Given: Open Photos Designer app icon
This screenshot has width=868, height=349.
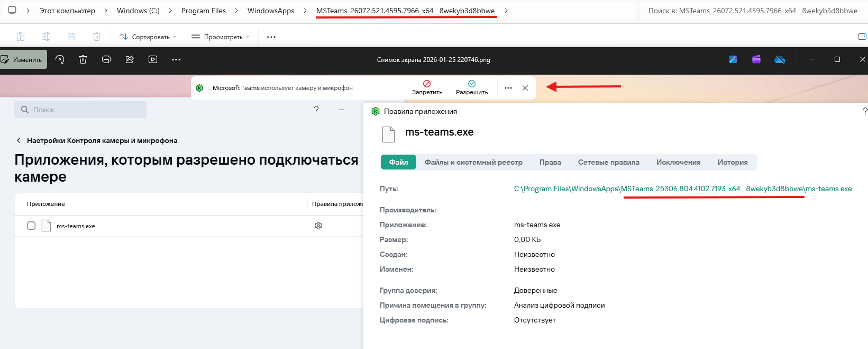Looking at the screenshot, I should click(x=733, y=59).
